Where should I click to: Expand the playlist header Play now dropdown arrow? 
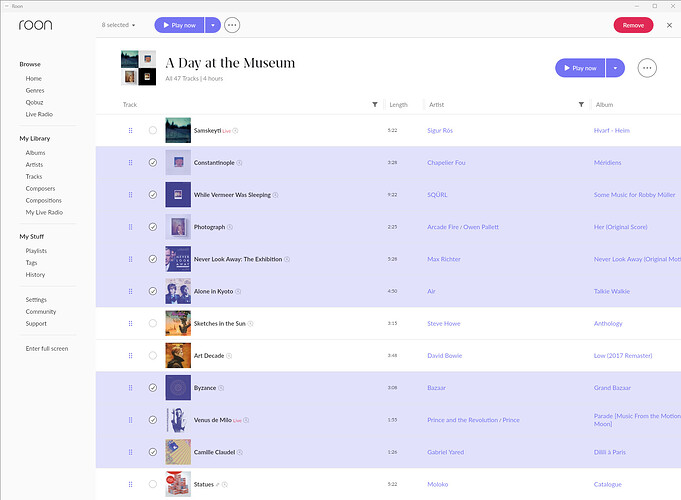616,68
